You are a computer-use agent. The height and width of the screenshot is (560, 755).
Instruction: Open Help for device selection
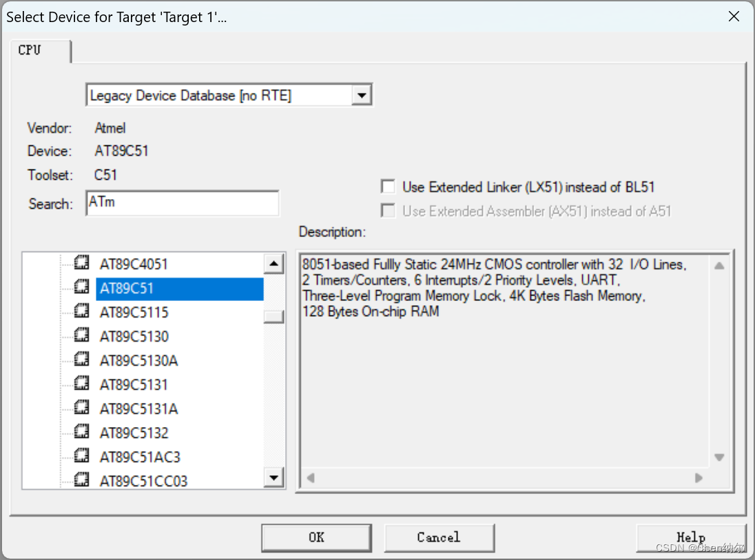pyautogui.click(x=691, y=537)
